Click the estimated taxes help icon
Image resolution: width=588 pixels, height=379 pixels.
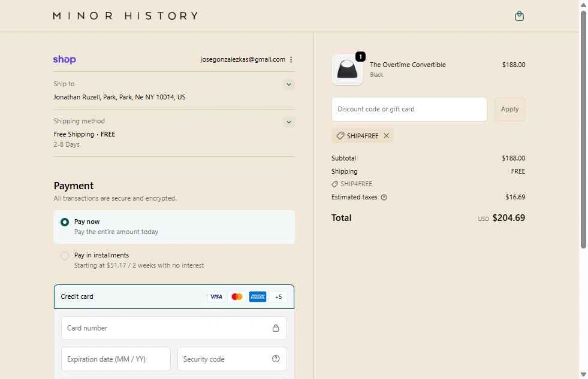384,198
